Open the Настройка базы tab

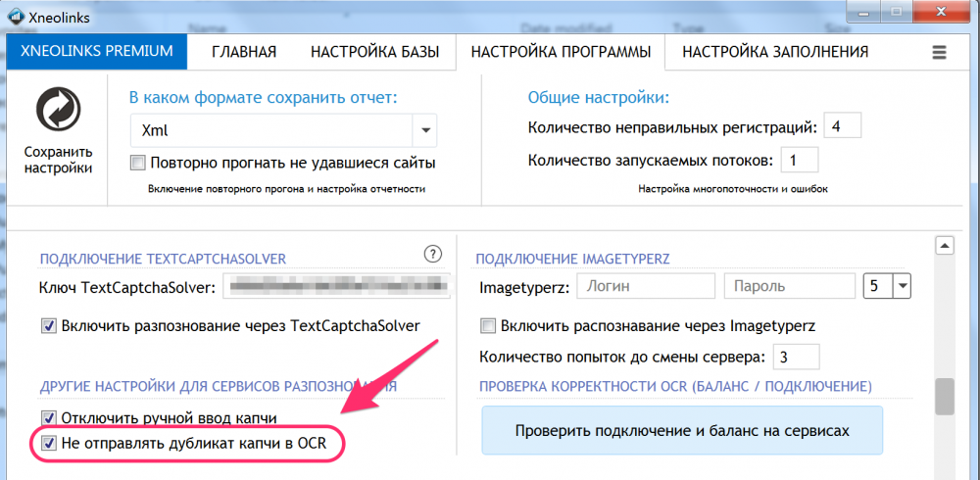tap(375, 52)
